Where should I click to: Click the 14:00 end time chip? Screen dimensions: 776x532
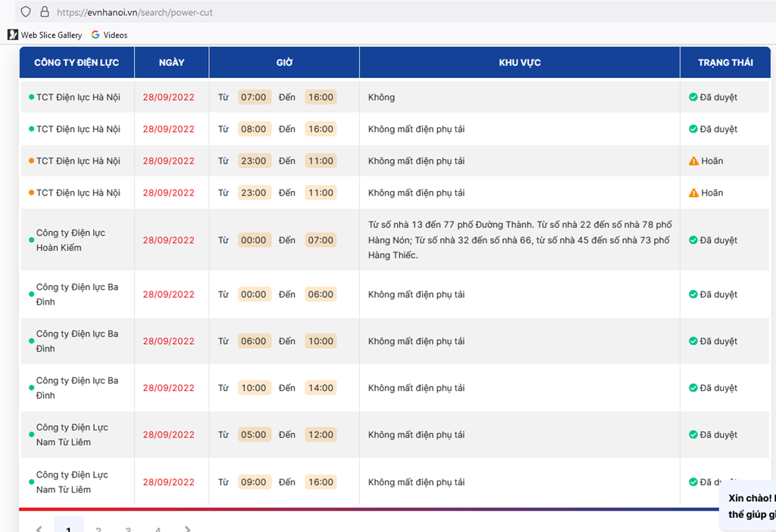[321, 388]
